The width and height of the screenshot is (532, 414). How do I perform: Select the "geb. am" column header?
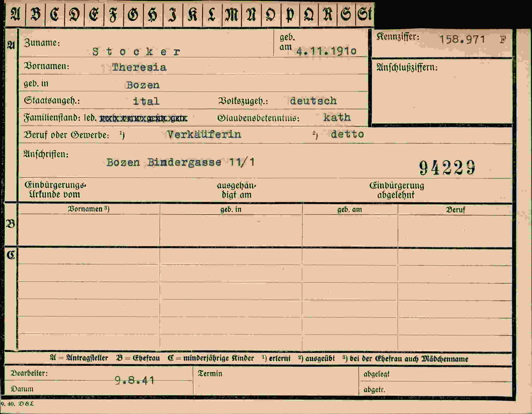pyautogui.click(x=350, y=209)
